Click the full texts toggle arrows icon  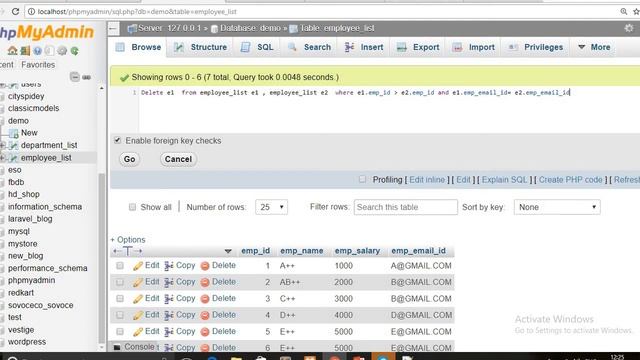pos(127,251)
